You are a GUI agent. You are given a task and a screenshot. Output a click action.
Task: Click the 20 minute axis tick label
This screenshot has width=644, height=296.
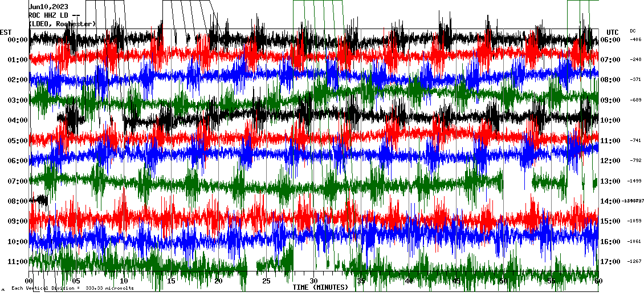[219, 281]
